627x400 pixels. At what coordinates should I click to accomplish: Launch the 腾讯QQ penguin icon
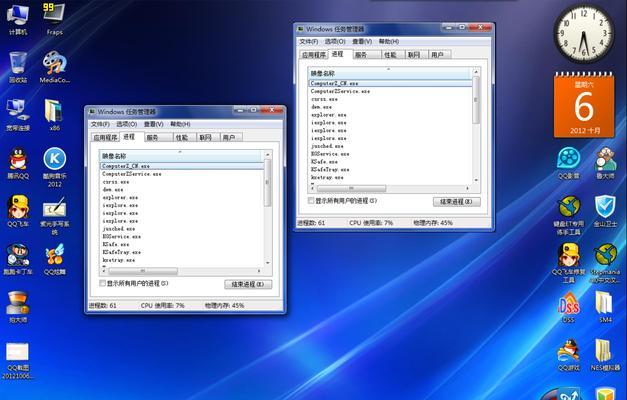coord(18,163)
